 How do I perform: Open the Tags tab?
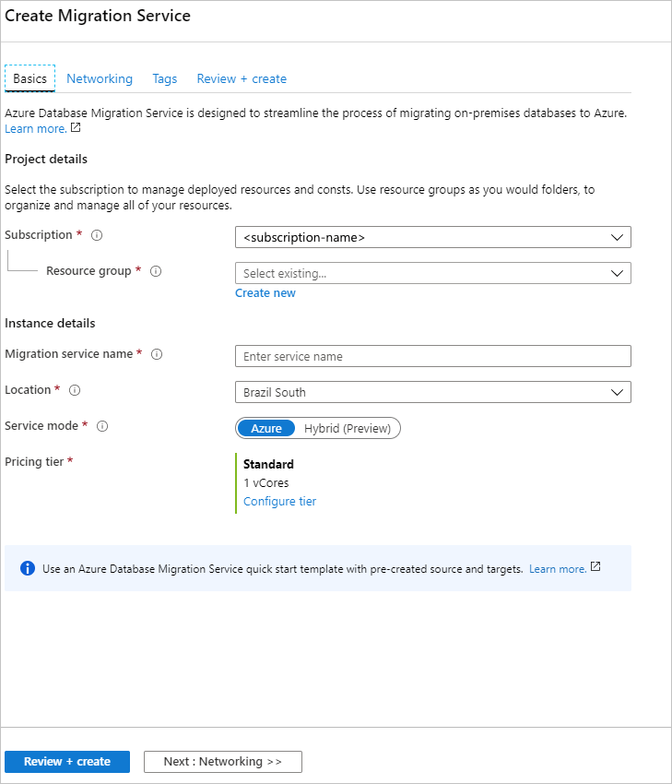[x=164, y=78]
